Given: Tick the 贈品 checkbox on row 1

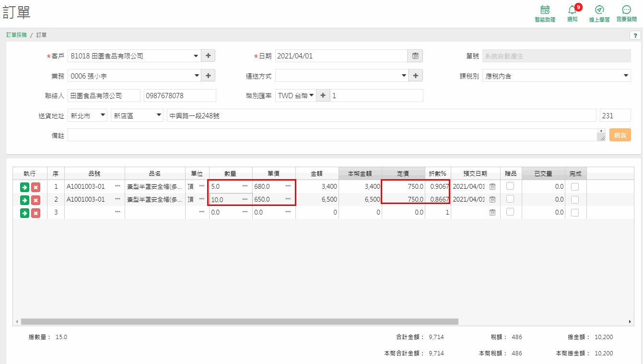Looking at the screenshot, I should tap(510, 185).
